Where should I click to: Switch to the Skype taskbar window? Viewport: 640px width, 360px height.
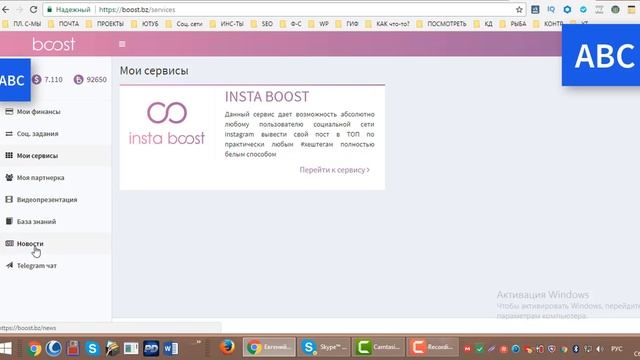[x=324, y=347]
